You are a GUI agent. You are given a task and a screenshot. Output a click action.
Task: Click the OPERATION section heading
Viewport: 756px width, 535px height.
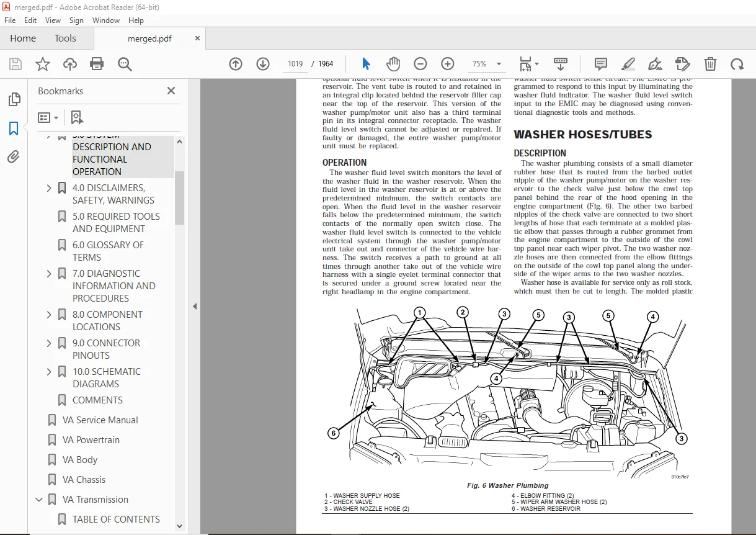coord(344,163)
